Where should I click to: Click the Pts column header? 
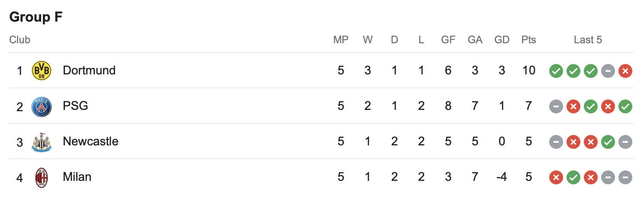(529, 40)
